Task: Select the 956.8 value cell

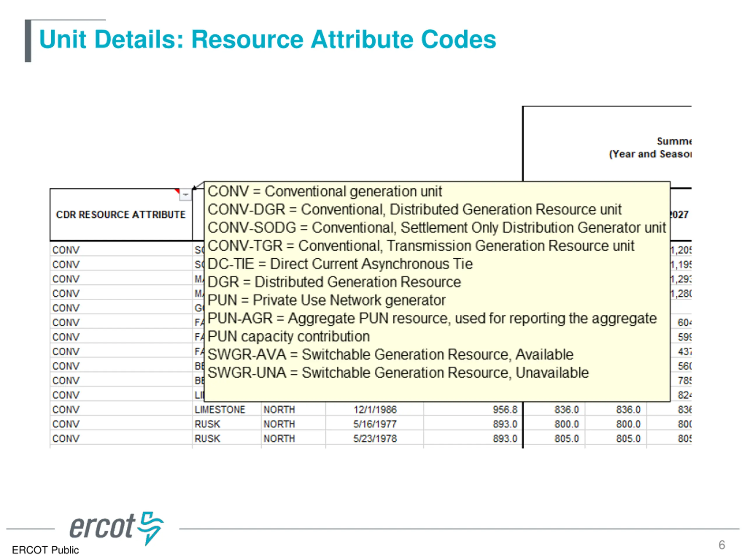Action: [473, 409]
